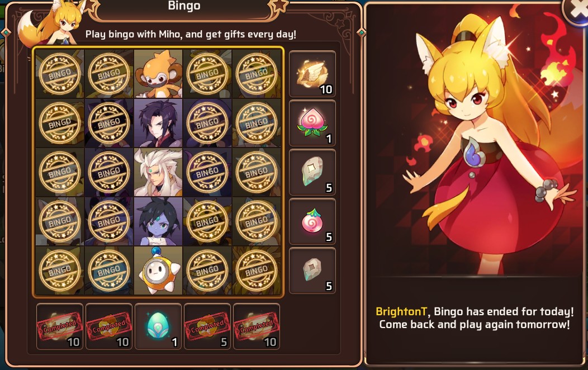Viewport: 588px width, 370px height.
Task: Select the white-haired hero bingo tile
Action: point(158,172)
